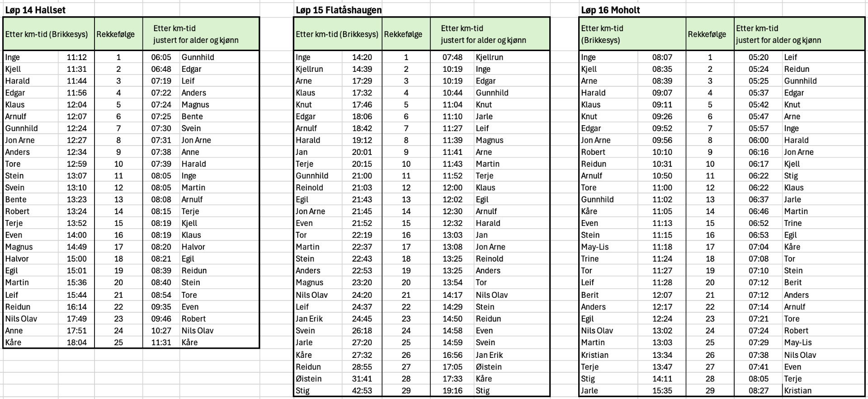The image size is (868, 399).
Task: Click the 18:04 time cell beside Kåre
Action: [76, 343]
